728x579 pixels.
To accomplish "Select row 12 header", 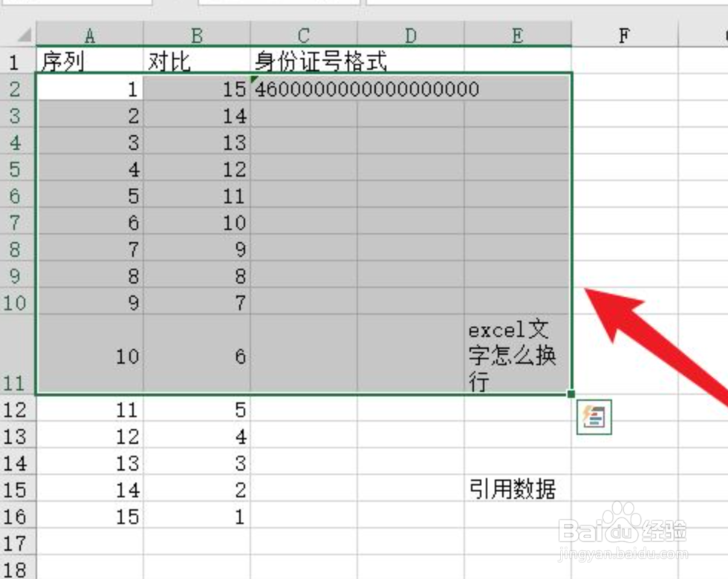I will point(18,409).
